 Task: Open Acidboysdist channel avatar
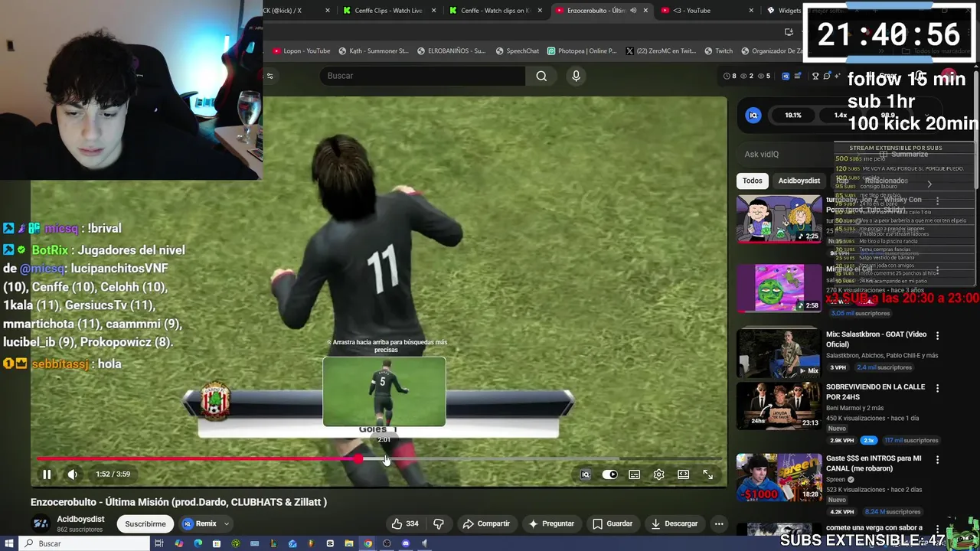tap(41, 524)
